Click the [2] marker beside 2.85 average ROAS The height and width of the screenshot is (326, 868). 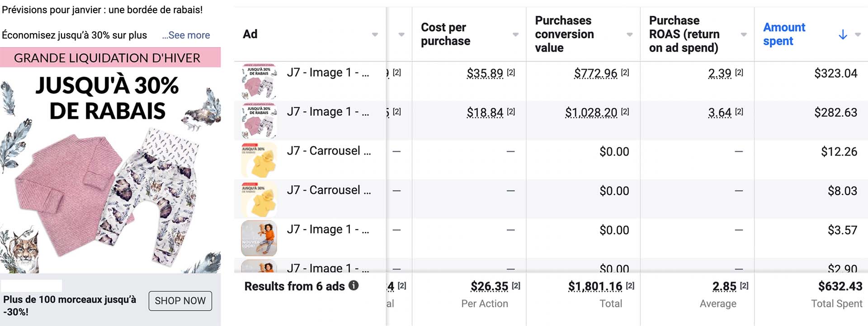(744, 286)
